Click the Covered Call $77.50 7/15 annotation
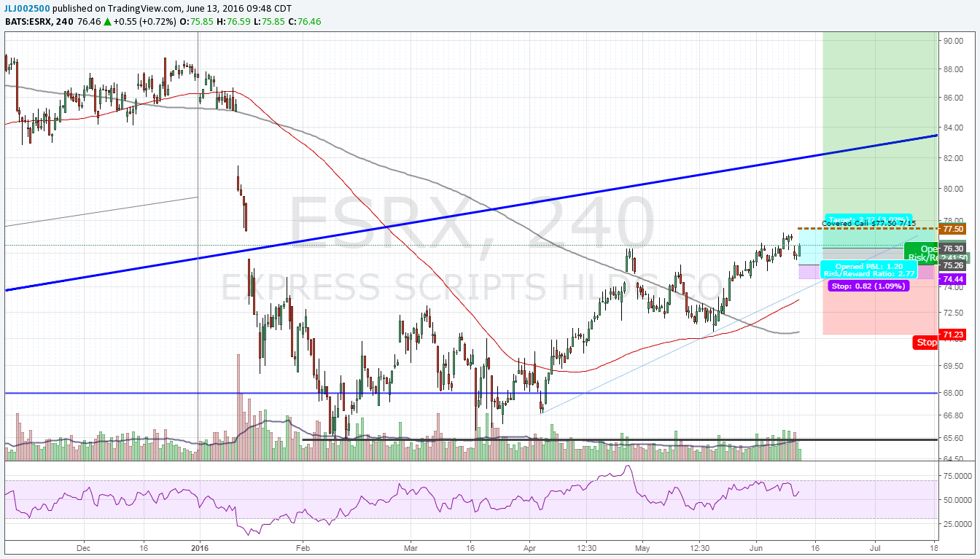This screenshot has width=980, height=559. [868, 223]
